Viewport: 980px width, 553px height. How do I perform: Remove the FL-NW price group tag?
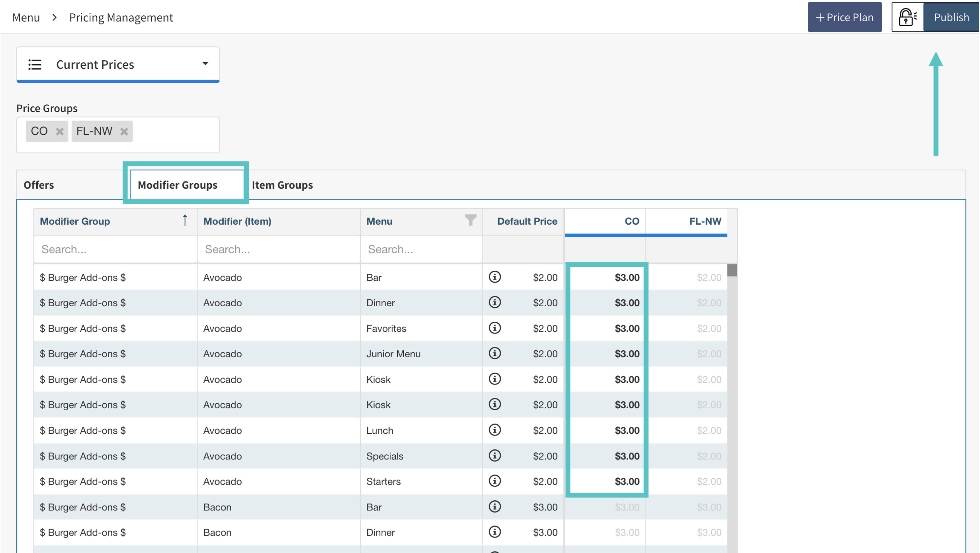coord(124,132)
